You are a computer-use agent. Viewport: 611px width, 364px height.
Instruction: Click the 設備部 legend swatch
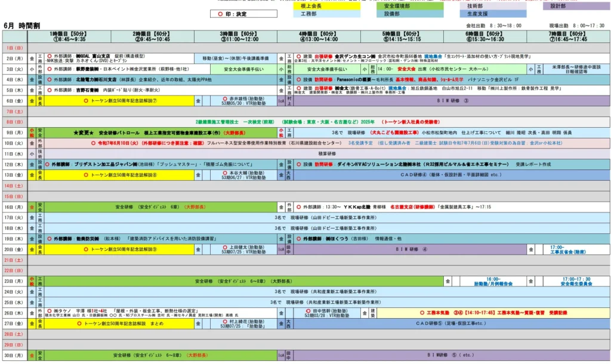pyautogui.click(x=410, y=14)
